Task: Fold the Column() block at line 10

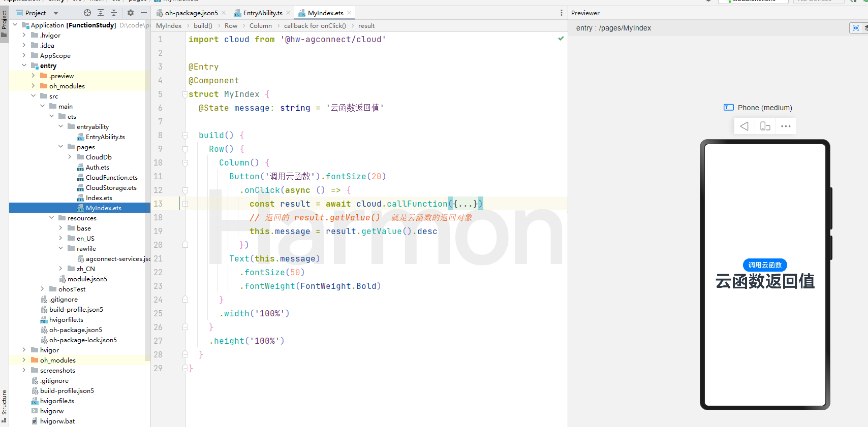Action: (185, 162)
